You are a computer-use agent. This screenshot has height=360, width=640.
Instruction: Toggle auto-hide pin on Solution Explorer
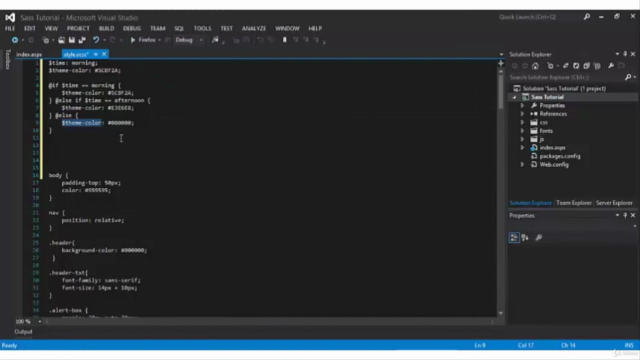[625, 54]
